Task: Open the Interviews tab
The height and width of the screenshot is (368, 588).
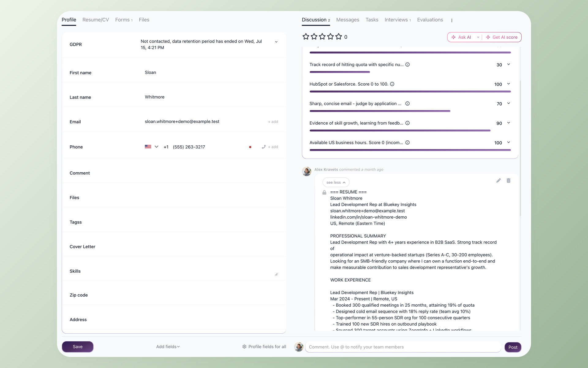Action: 398,20
